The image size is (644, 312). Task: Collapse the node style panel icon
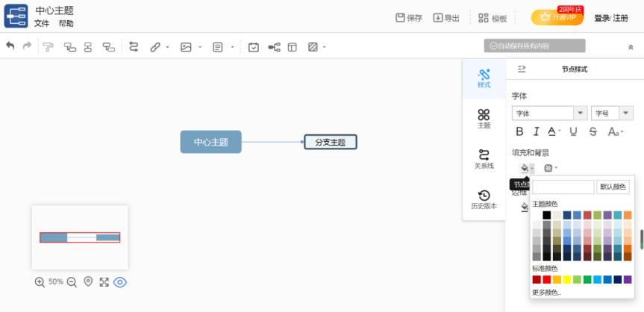pyautogui.click(x=522, y=69)
